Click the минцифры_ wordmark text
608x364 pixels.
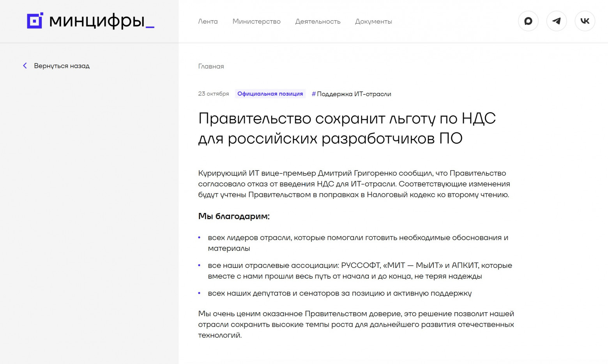[x=101, y=21]
